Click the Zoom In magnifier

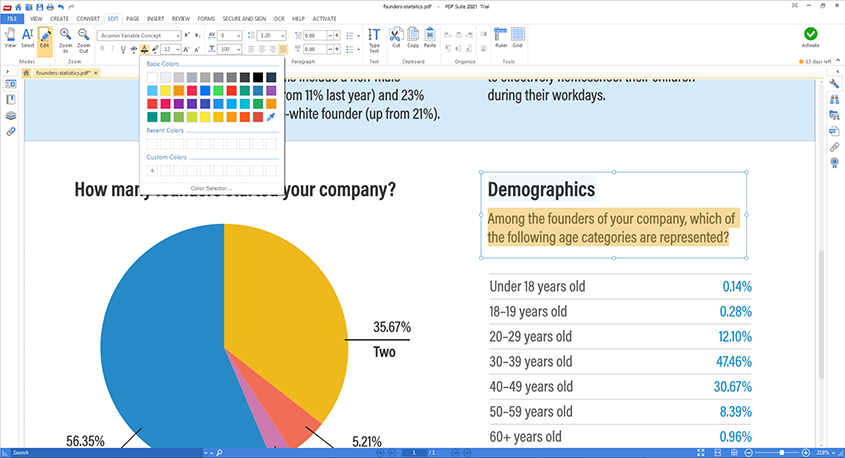tap(66, 40)
